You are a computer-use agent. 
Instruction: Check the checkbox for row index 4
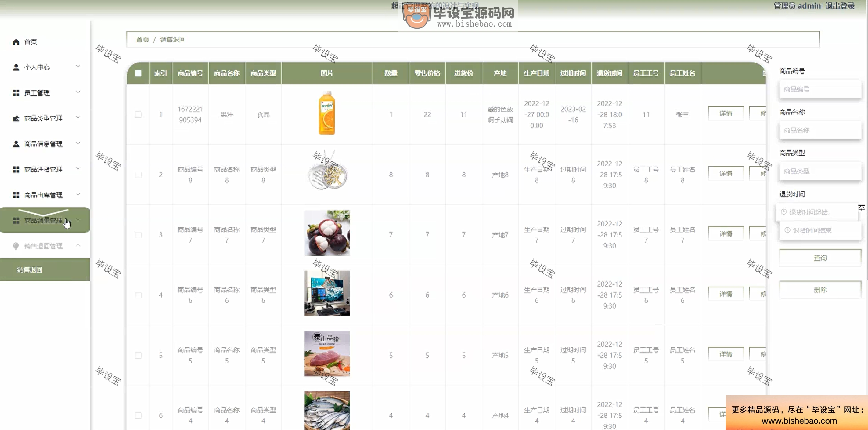138,295
